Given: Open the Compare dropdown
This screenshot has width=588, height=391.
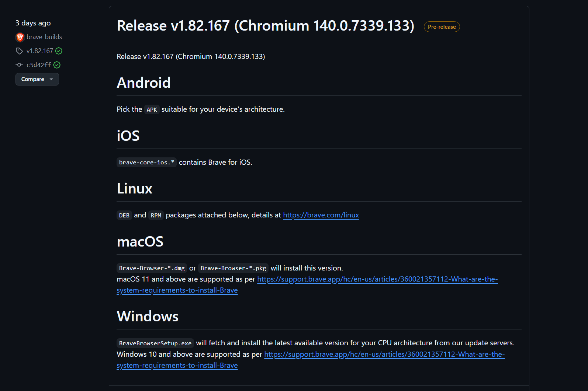Looking at the screenshot, I should [x=37, y=79].
